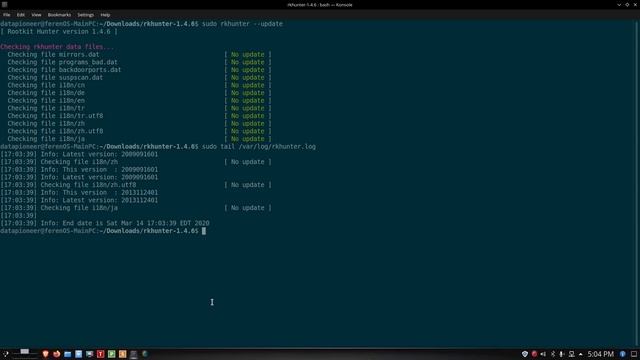640x360 pixels.
Task: Open the Bluetooth tray icon
Action: [553, 354]
